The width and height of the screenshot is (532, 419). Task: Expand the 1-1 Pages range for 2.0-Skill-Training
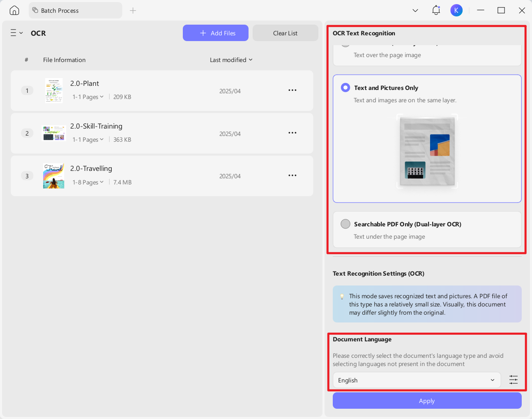click(x=88, y=140)
